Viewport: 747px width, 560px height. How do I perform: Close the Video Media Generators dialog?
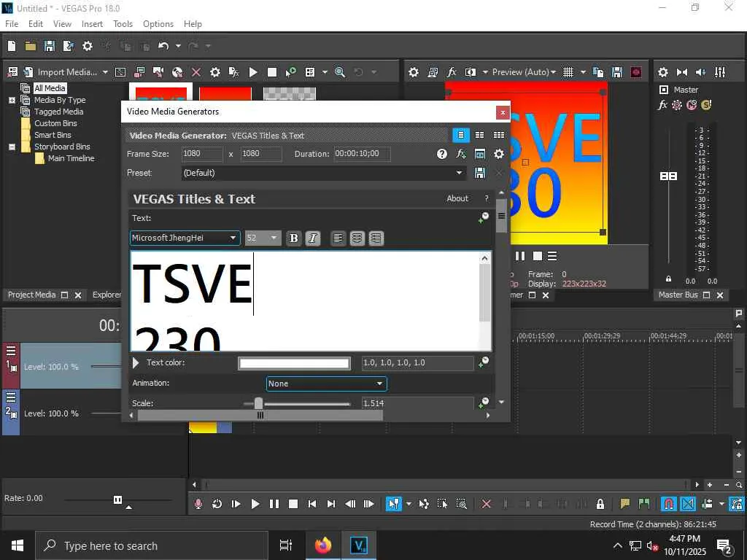pos(502,113)
